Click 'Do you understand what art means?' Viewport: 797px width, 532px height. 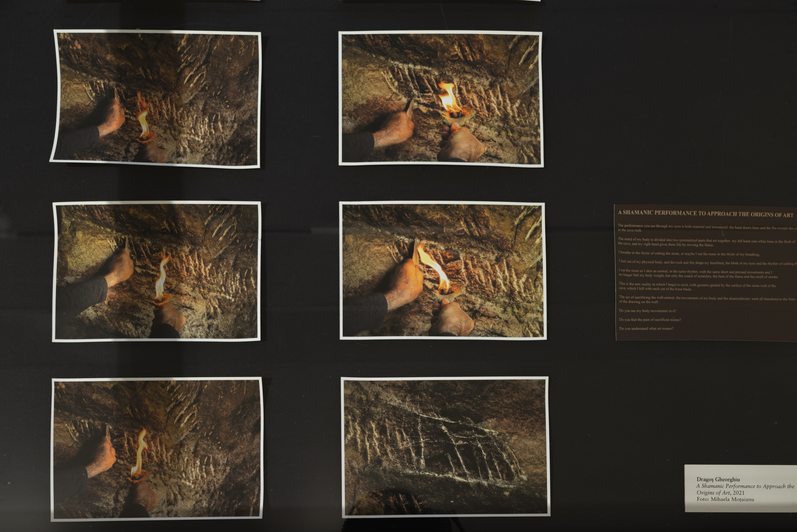646,329
